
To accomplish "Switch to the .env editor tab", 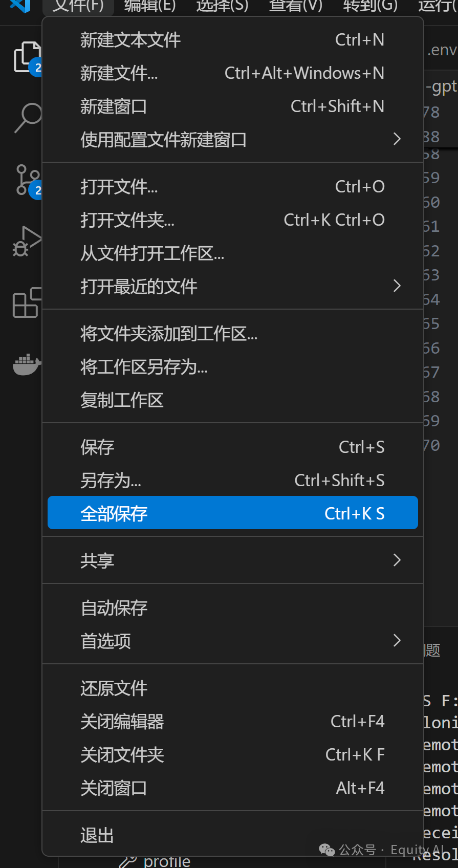I will pyautogui.click(x=442, y=50).
